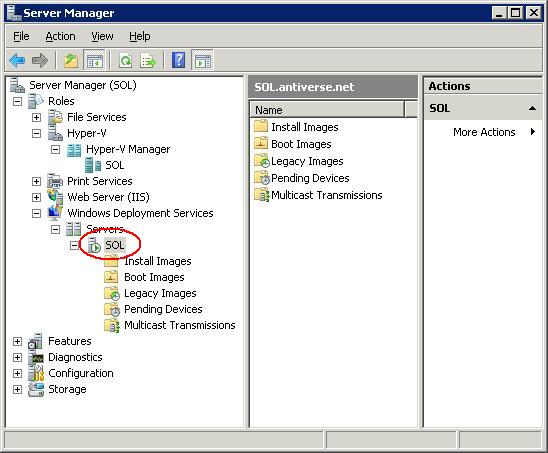Click the Windows Deployment Services label

(x=140, y=213)
